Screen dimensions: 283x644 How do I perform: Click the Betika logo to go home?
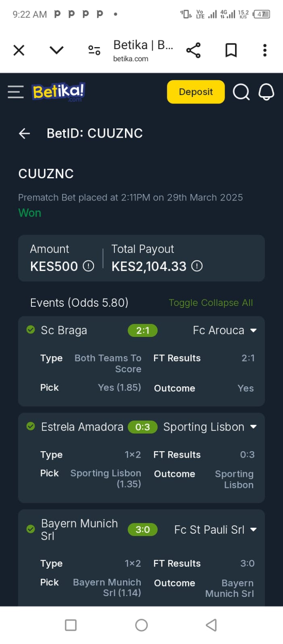(x=58, y=92)
